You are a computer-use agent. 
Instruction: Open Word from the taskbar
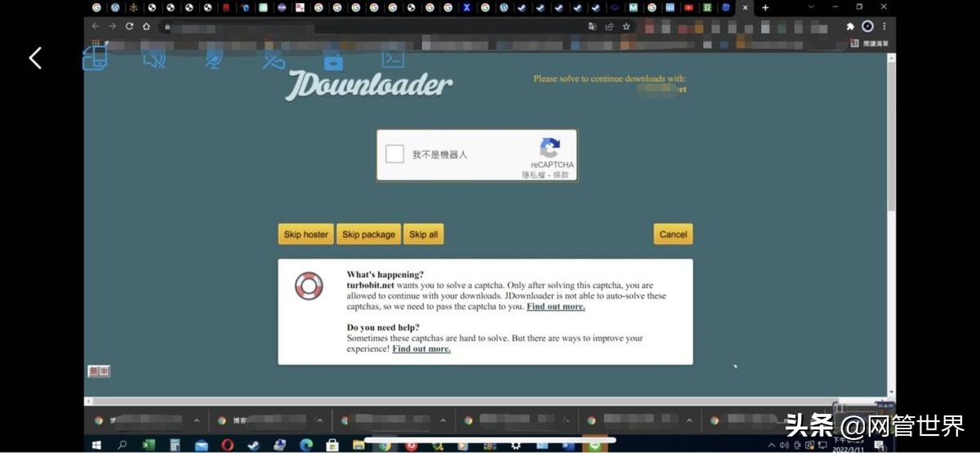(568, 445)
